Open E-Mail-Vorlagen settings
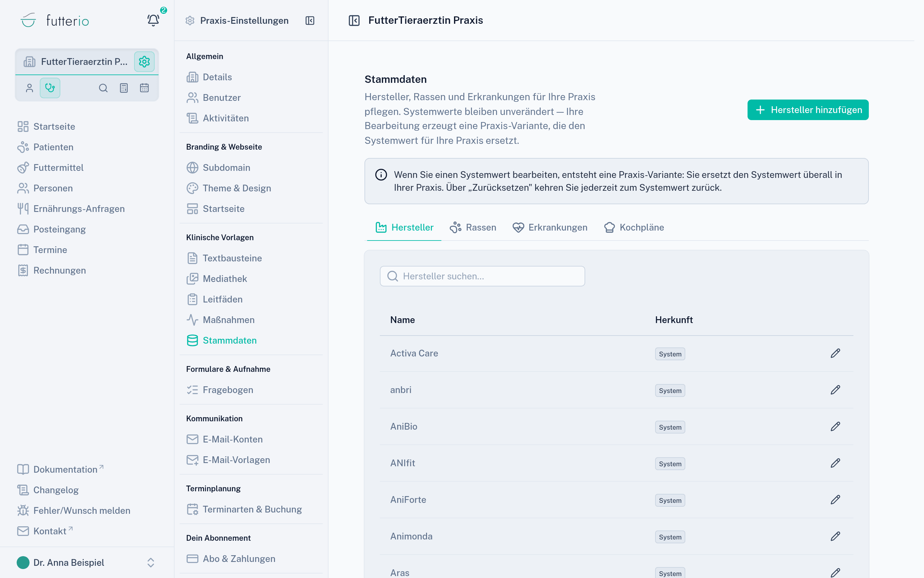The height and width of the screenshot is (578, 924). pos(228,460)
